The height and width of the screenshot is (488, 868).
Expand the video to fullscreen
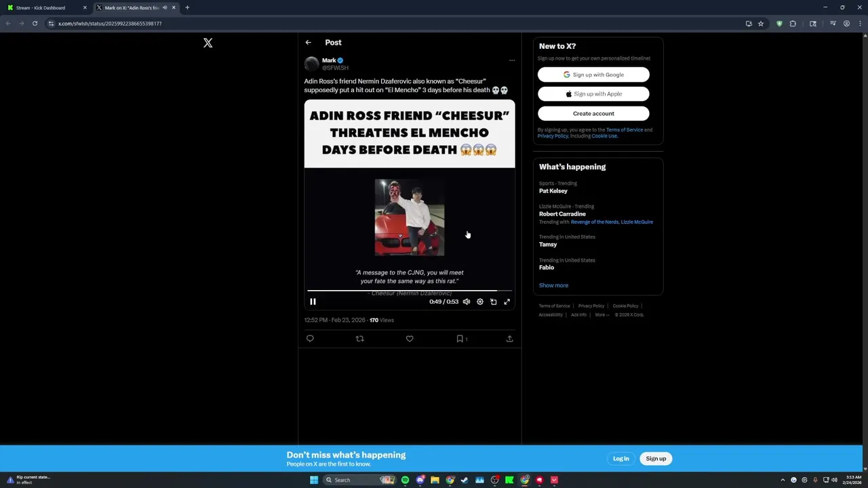tap(507, 302)
